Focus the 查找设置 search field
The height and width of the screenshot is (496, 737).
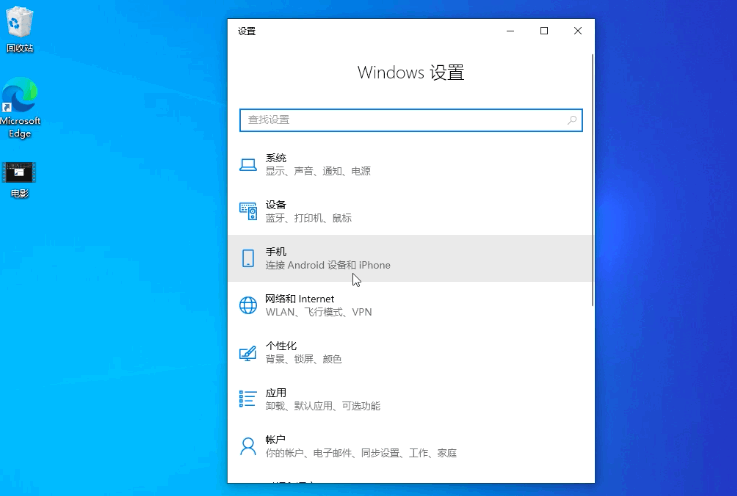coord(411,120)
